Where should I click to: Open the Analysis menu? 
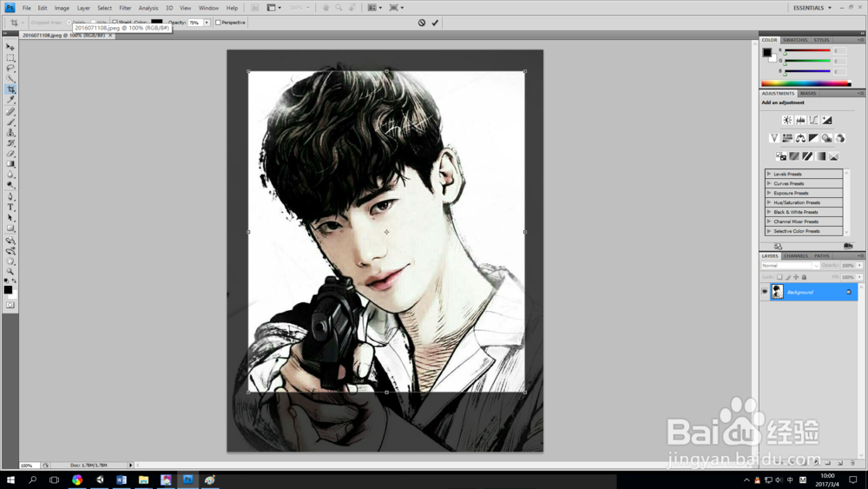coord(148,8)
